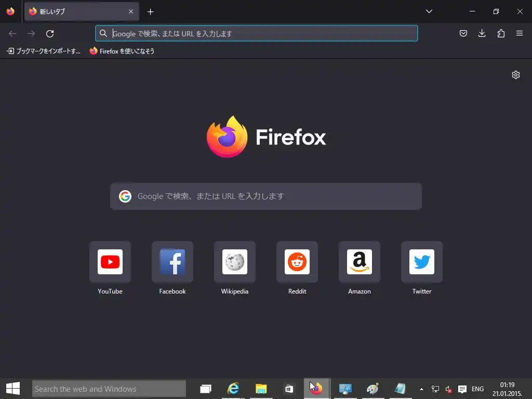Expand the list all tabs chevron
The width and height of the screenshot is (532, 399).
pyautogui.click(x=429, y=11)
